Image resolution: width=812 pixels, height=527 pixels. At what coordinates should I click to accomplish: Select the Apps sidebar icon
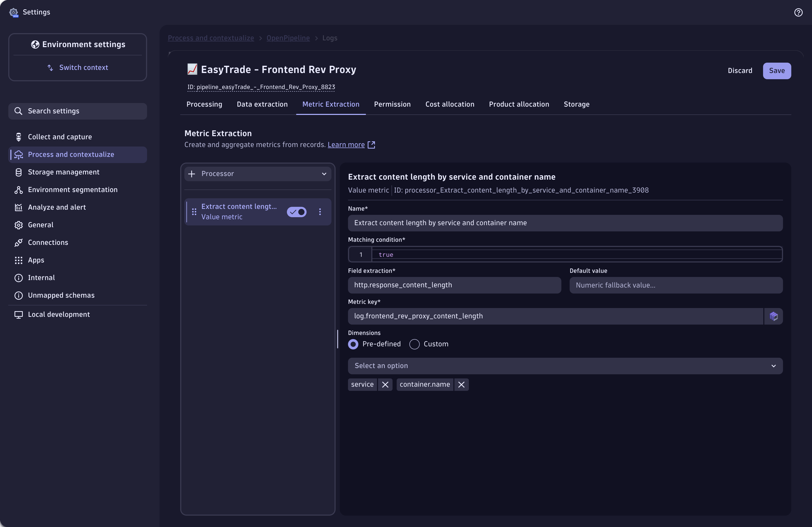(x=19, y=260)
